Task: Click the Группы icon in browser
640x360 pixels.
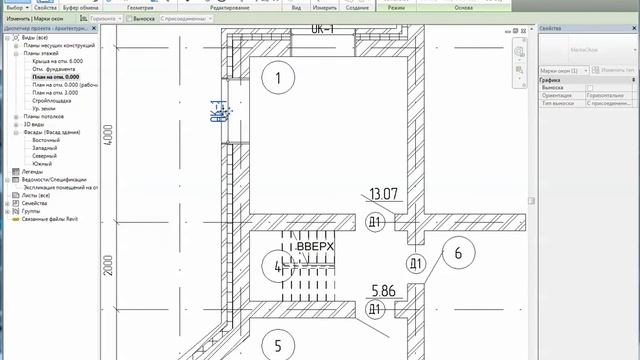Action: pyautogui.click(x=16, y=211)
